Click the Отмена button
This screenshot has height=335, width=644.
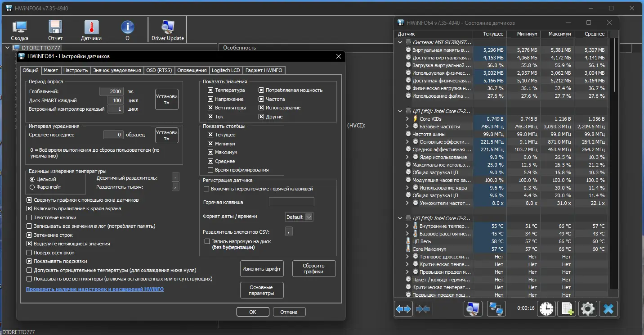point(289,312)
